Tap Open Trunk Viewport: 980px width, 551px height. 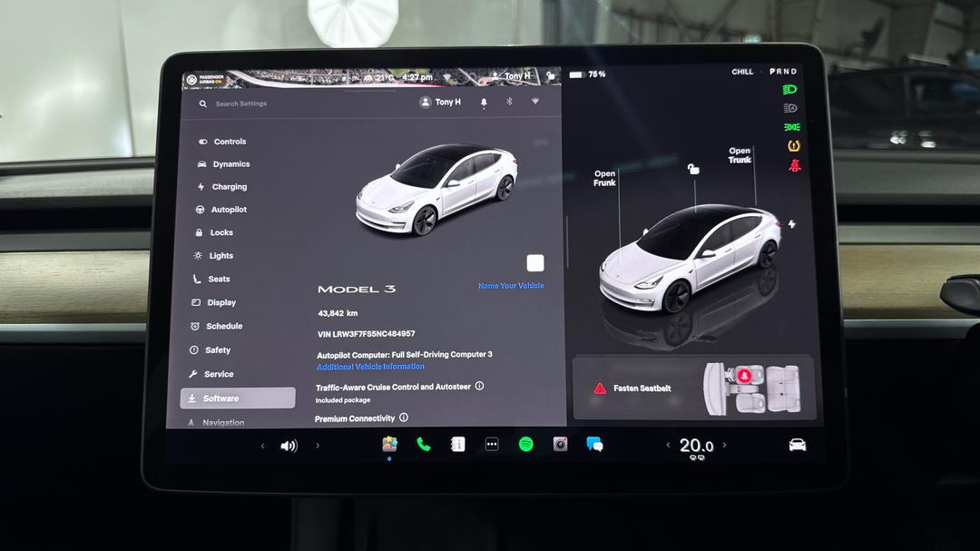pos(740,155)
